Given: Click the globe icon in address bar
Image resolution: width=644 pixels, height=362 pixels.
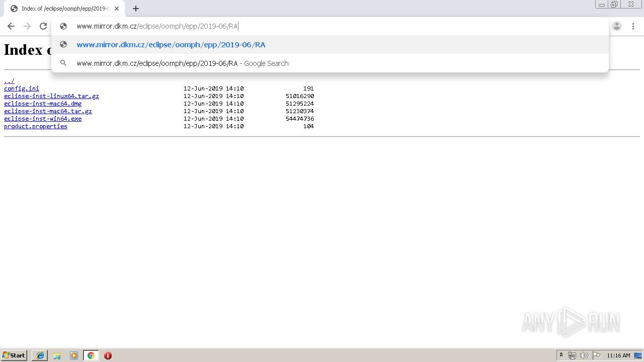Looking at the screenshot, I should (x=63, y=26).
